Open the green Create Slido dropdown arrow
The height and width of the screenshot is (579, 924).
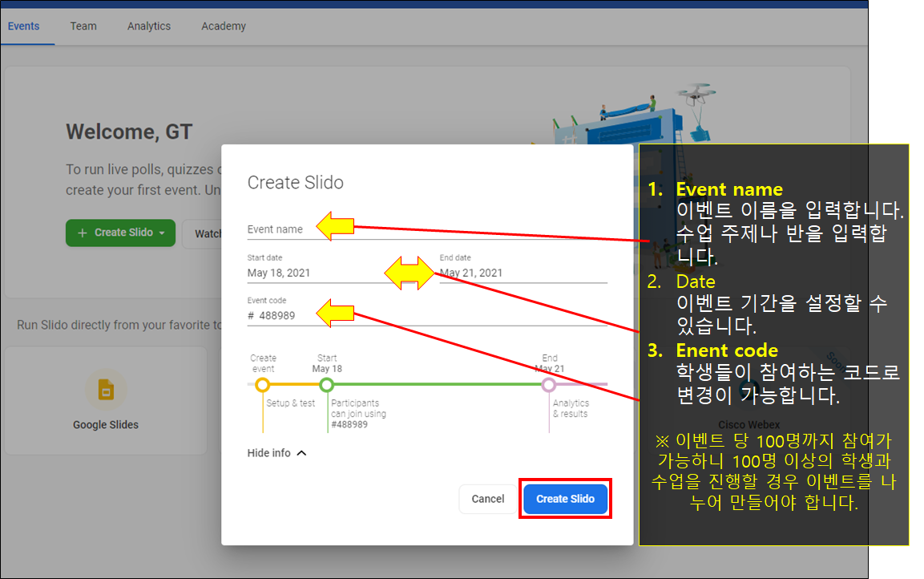162,233
